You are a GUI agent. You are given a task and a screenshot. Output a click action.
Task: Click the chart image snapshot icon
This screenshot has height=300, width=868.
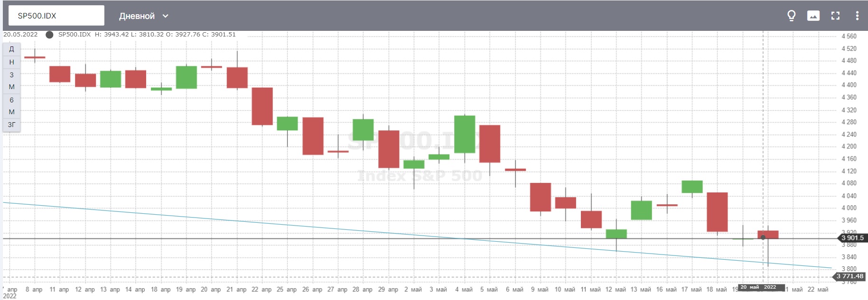813,16
